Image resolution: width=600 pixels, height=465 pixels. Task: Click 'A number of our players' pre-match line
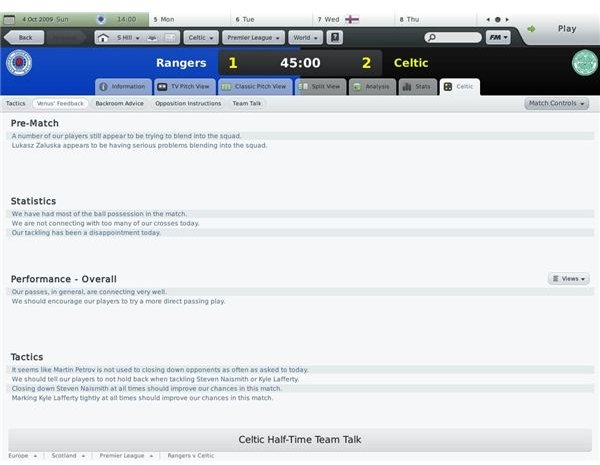300,136
